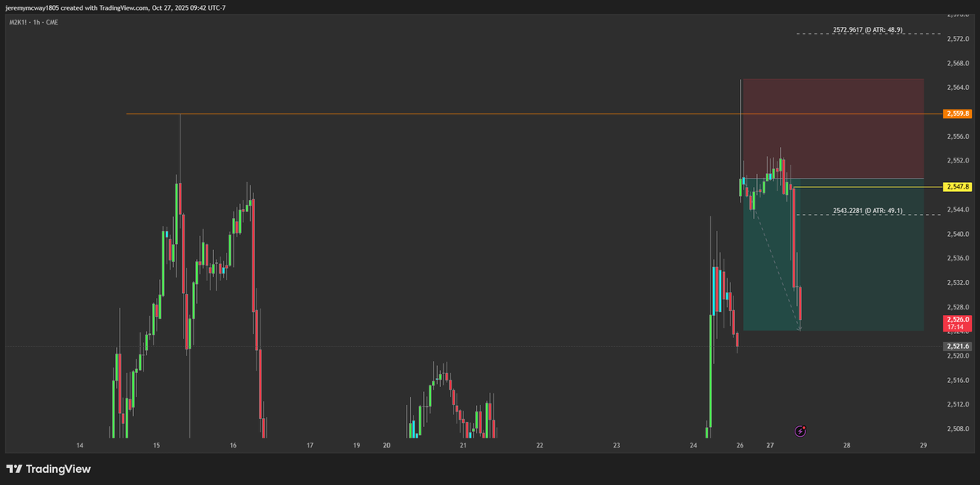Click bold date label 20 on time axis

(x=387, y=446)
